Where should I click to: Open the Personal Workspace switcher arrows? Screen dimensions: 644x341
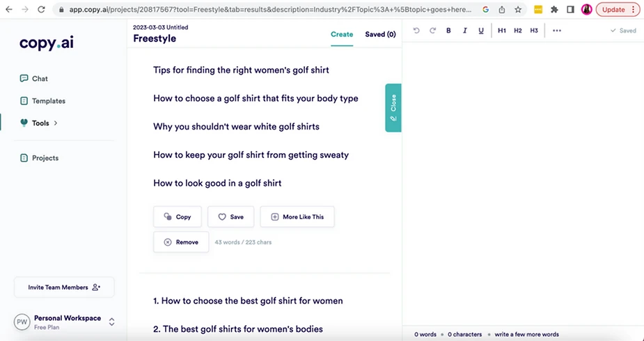(x=111, y=322)
